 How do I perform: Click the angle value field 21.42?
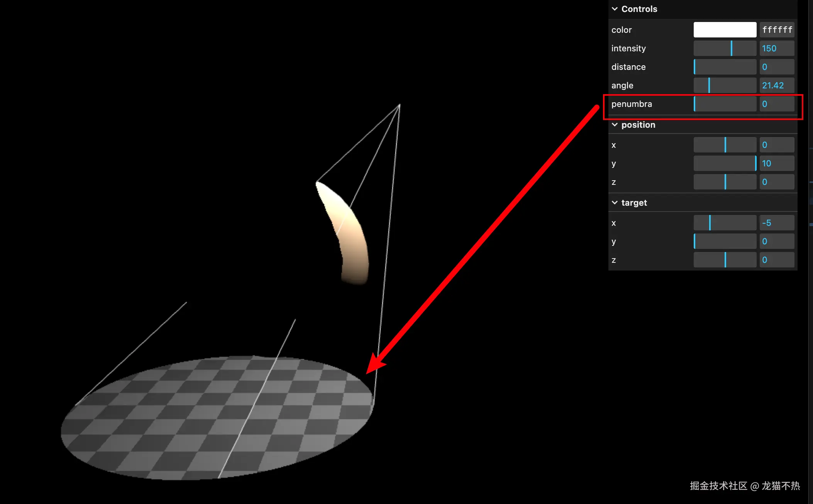pos(777,85)
